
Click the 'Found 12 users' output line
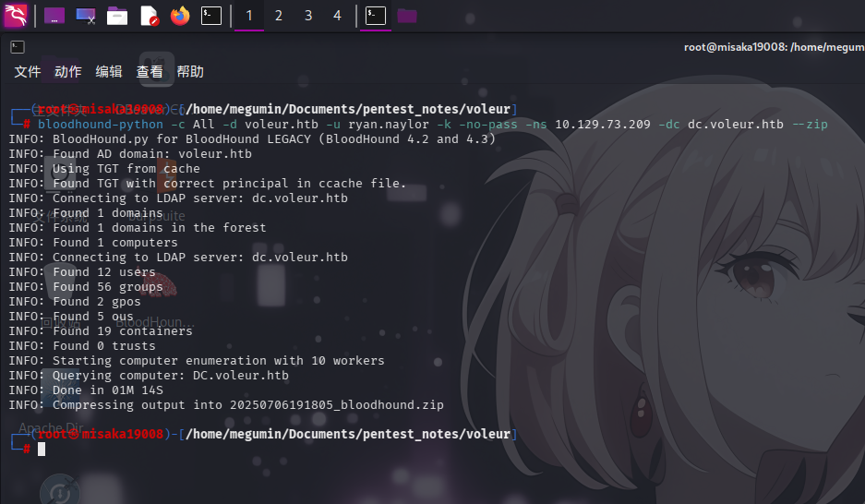82,272
